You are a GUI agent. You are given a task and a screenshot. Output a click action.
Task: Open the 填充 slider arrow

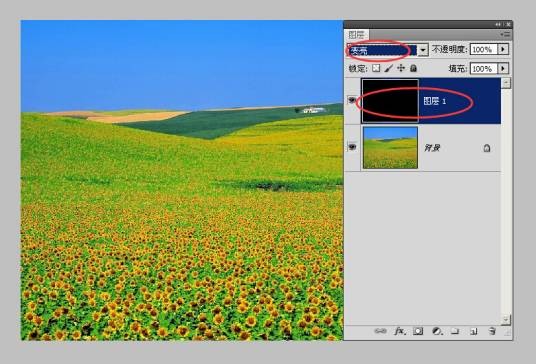tap(503, 68)
